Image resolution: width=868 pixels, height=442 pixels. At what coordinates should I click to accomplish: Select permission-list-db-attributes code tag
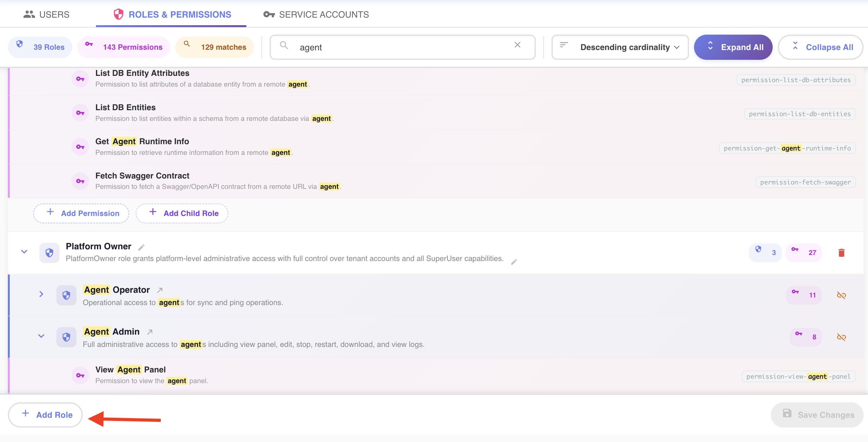[x=796, y=80]
